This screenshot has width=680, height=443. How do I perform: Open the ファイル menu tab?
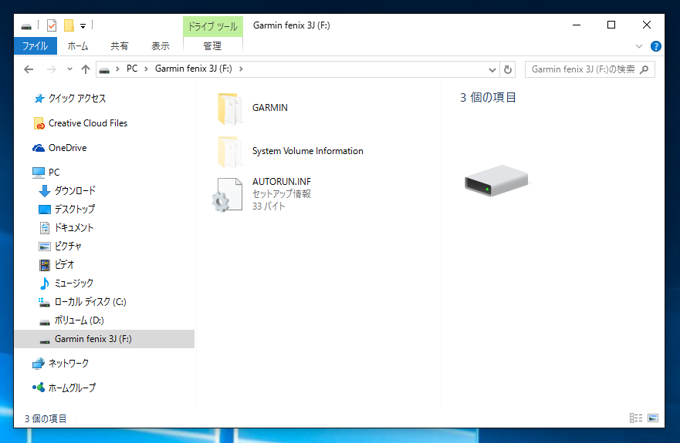[x=35, y=46]
